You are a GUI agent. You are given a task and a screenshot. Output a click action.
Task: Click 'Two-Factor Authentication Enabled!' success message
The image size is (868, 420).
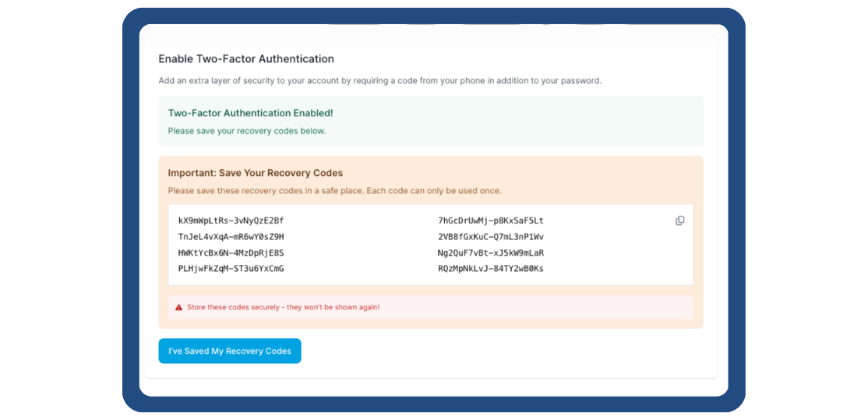[250, 113]
